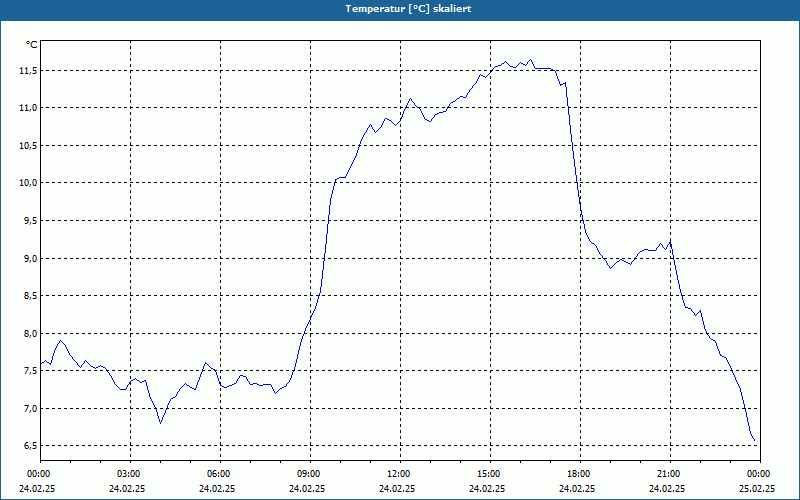
Task: Select the '12:00' time label
Action: click(x=400, y=474)
